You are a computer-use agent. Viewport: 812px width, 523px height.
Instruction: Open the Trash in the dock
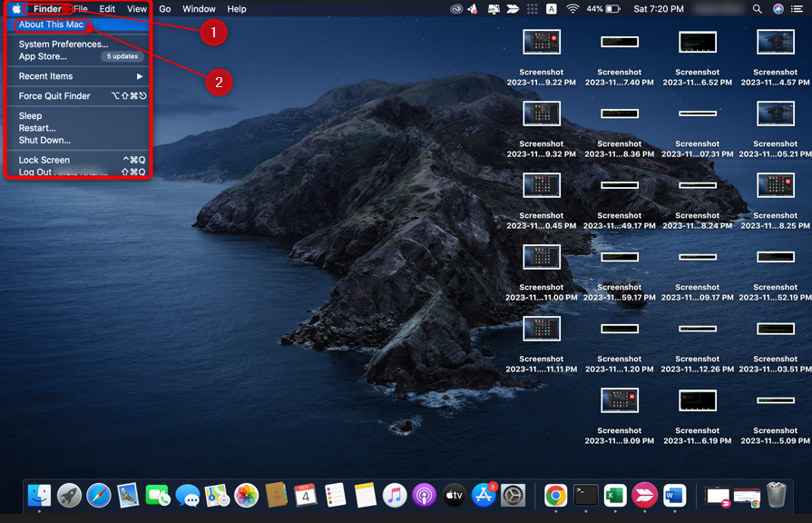[776, 495]
